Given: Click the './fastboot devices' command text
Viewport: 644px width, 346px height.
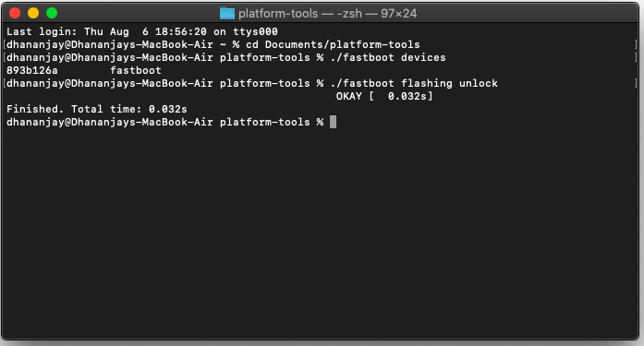Looking at the screenshot, I should (388, 57).
